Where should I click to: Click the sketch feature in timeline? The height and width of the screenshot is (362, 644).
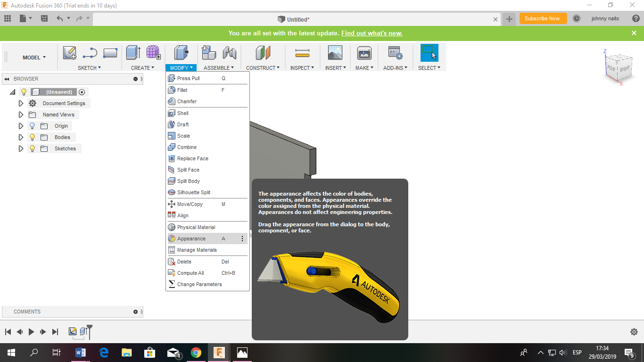coord(73,332)
